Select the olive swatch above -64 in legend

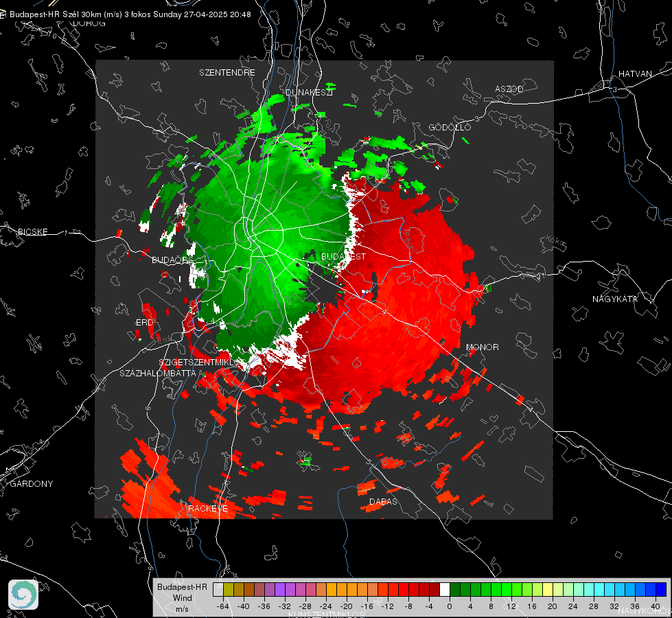[x=229, y=590]
